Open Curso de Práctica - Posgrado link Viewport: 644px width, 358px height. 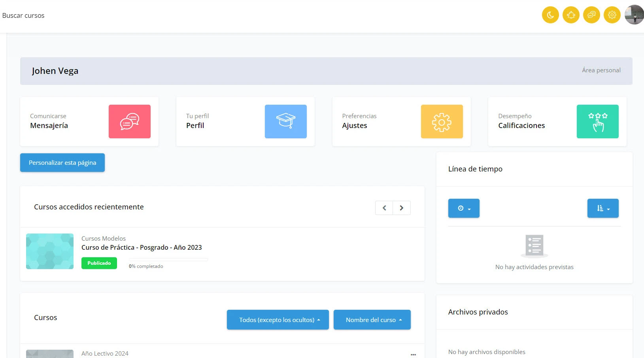pos(142,247)
